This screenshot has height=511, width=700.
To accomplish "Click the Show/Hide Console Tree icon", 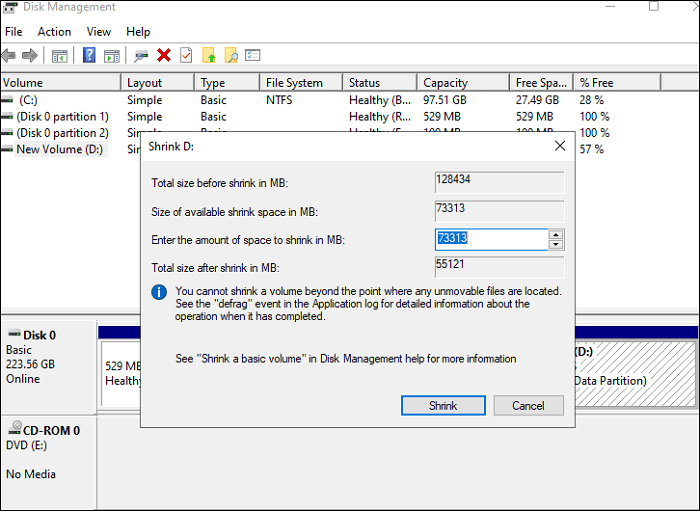I will (x=60, y=56).
